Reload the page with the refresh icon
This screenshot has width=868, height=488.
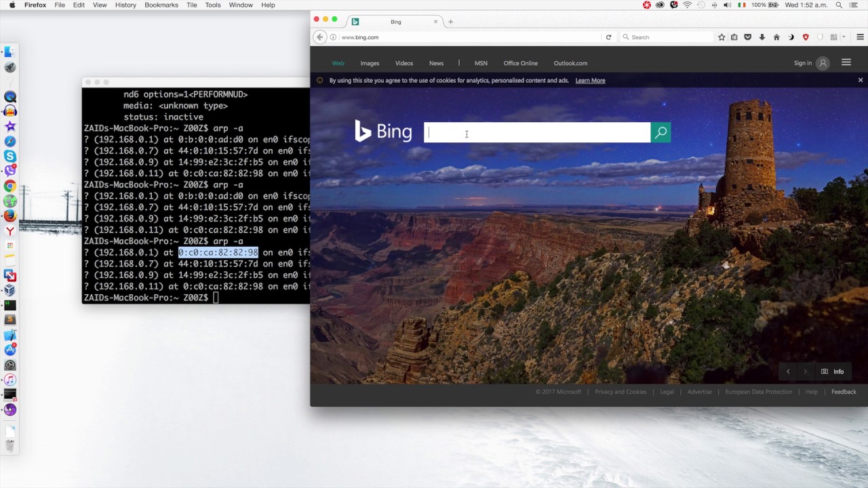(608, 37)
